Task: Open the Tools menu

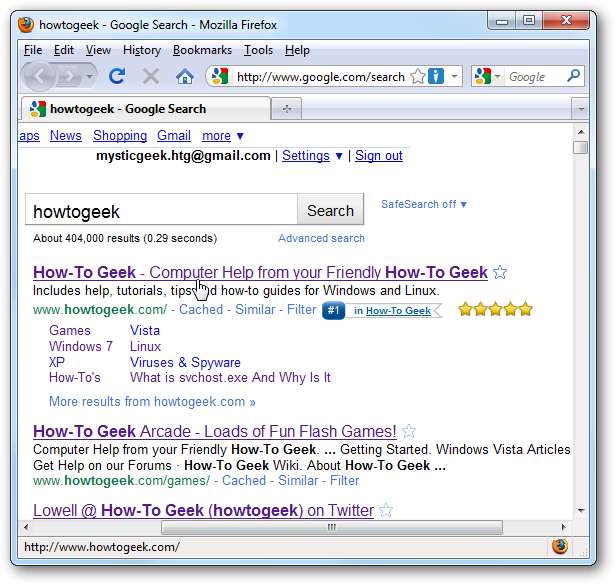Action: click(258, 50)
